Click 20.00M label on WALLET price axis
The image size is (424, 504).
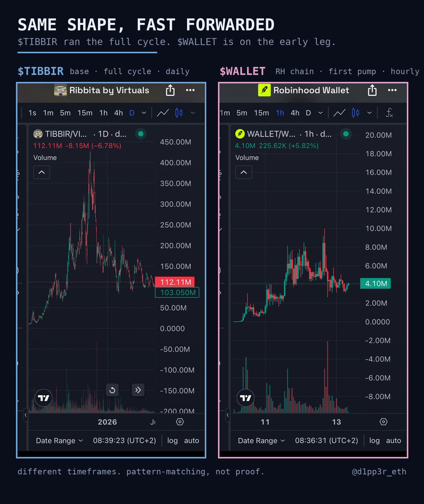tap(379, 135)
